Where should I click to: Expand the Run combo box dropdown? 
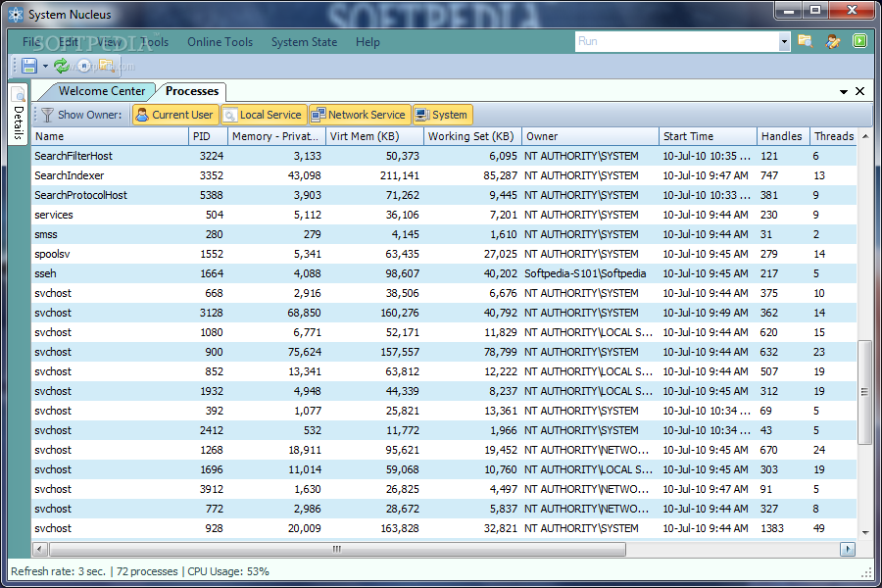point(784,41)
